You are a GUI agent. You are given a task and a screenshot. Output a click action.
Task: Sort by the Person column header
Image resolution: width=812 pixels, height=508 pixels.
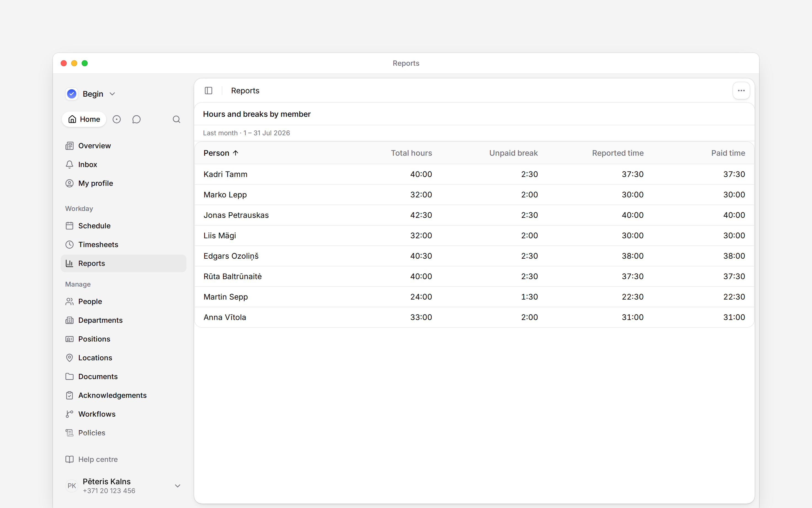(221, 153)
